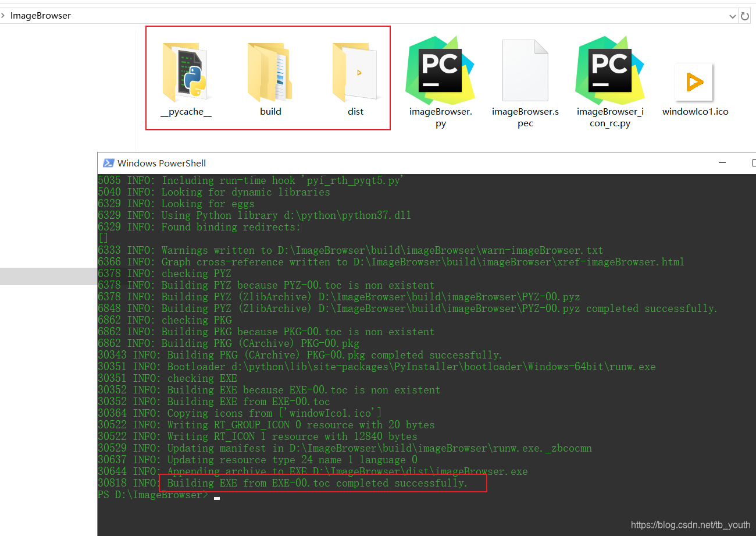The image size is (756, 536).
Task: Click the PowerShell title bar icon
Action: coord(108,163)
